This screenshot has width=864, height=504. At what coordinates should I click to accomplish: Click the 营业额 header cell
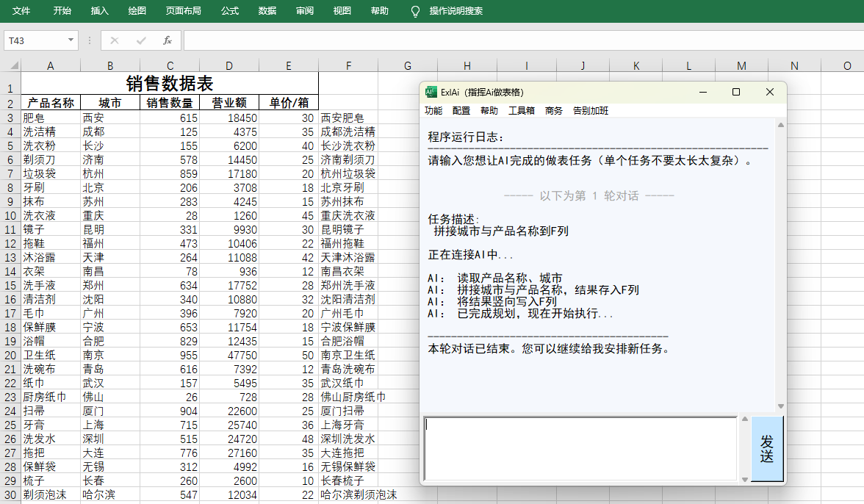pos(229,102)
